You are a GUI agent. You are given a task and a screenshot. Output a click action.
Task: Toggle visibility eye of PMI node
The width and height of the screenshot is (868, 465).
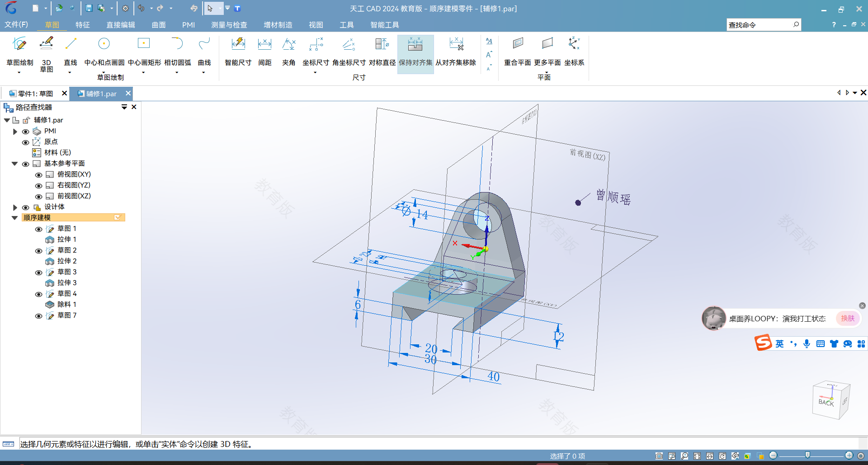coord(26,132)
